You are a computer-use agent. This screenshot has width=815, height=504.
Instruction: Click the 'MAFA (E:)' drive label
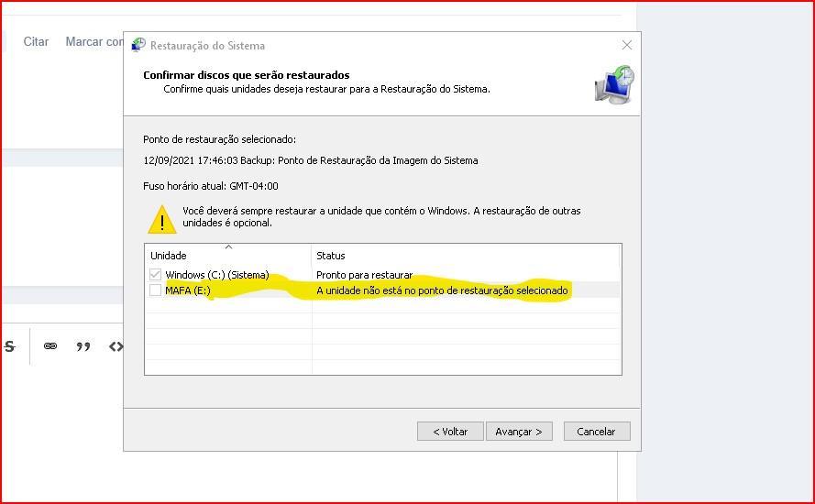[188, 290]
